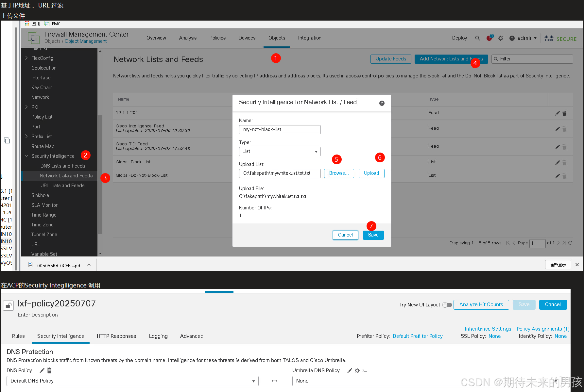Screen dimensions: 584x392
Task: Click the Page number field
Action: (x=537, y=243)
